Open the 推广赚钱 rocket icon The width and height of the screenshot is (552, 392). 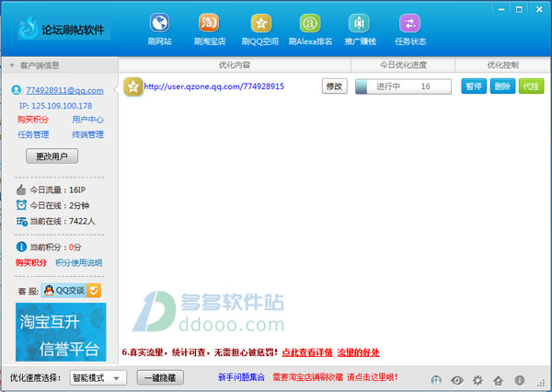(x=359, y=23)
